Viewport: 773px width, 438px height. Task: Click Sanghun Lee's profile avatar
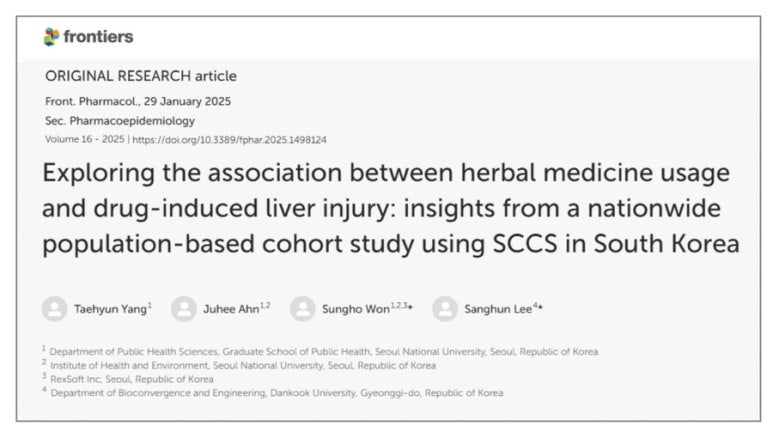click(445, 309)
